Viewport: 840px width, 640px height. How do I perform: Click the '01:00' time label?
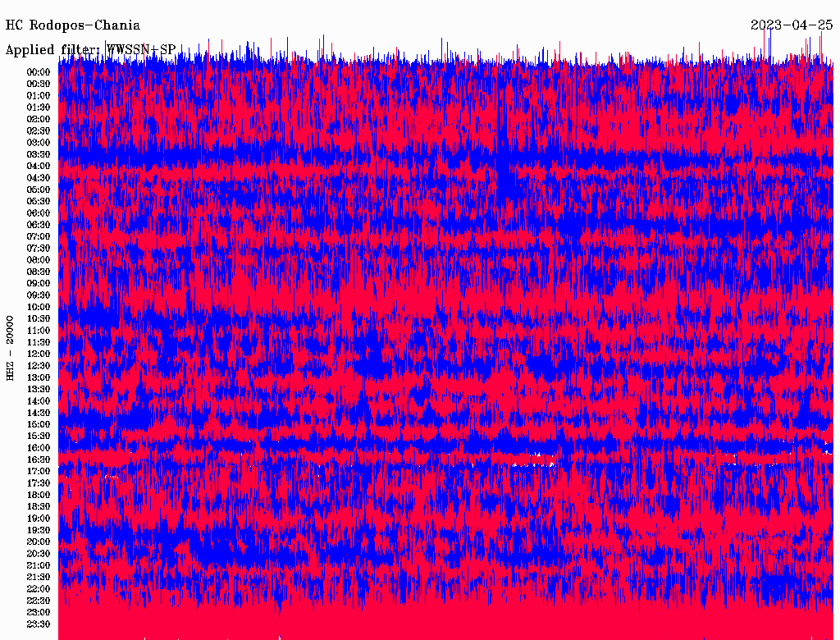click(x=39, y=95)
